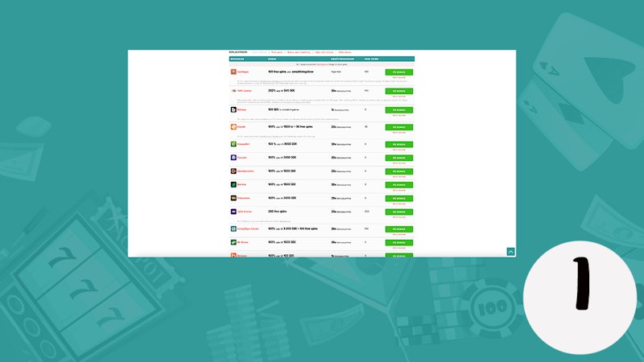Switch to the Free spins tab
This screenshot has height=362, width=644.
277,51
